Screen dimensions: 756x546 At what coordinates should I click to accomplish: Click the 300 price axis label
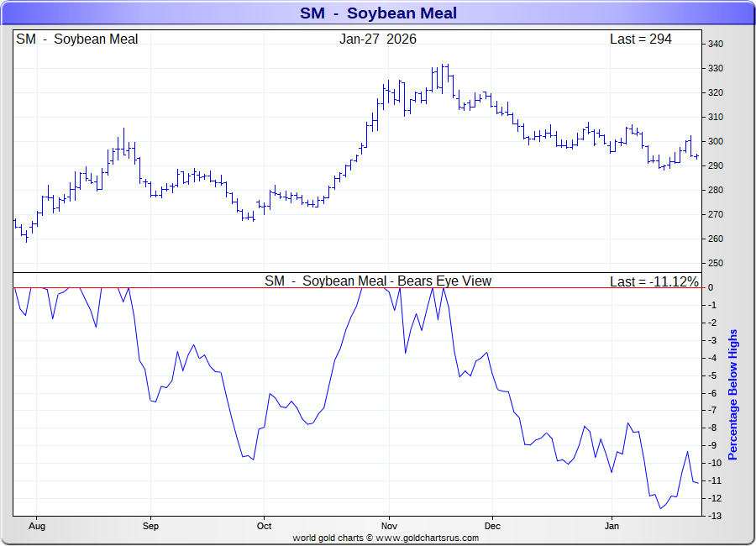tap(716, 141)
